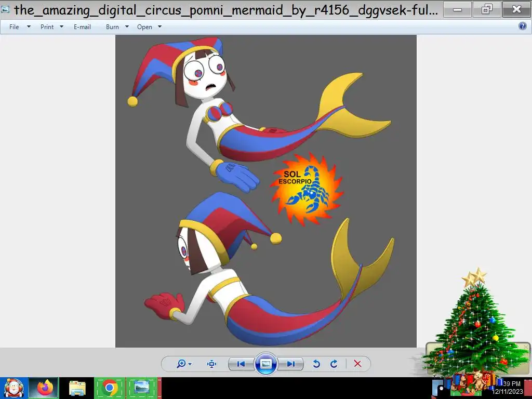
Task: Rotate image counterclockwise
Action: [316, 364]
